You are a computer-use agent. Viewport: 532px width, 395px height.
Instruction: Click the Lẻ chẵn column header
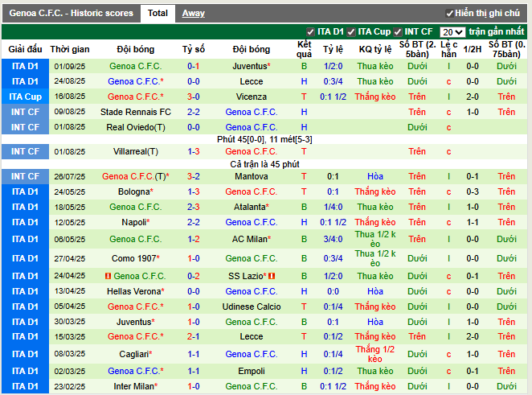[x=449, y=49]
